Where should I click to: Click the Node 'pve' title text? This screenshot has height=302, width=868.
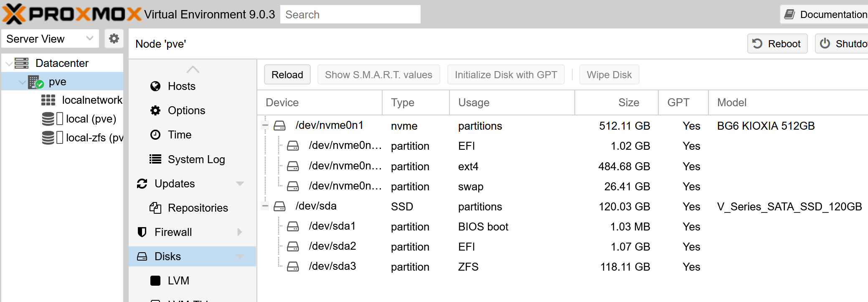[x=161, y=44]
